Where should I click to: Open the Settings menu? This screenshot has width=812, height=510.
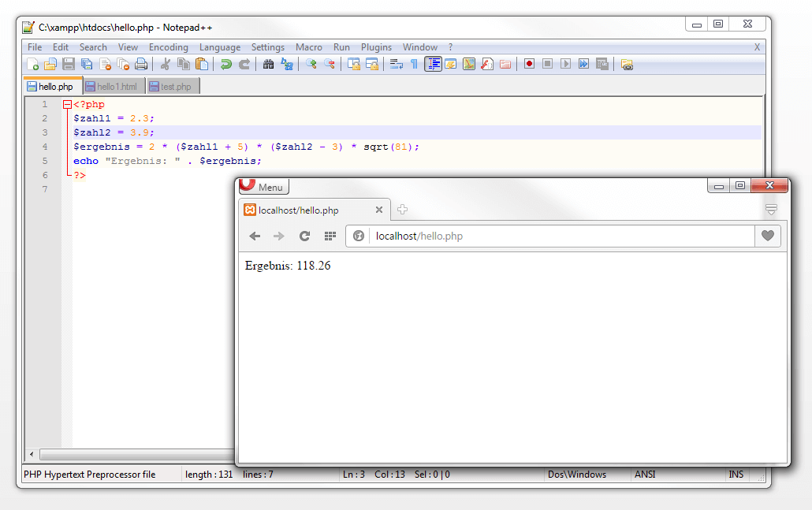tap(268, 47)
